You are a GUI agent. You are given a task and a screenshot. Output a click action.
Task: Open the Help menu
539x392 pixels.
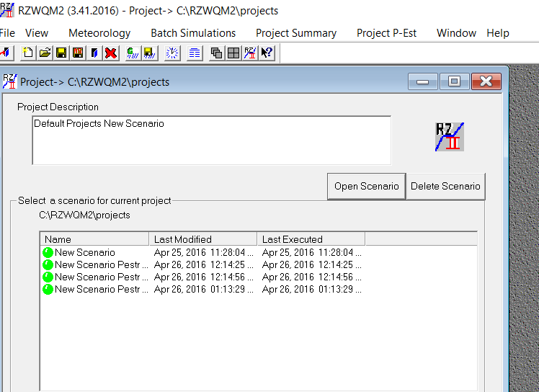(498, 33)
